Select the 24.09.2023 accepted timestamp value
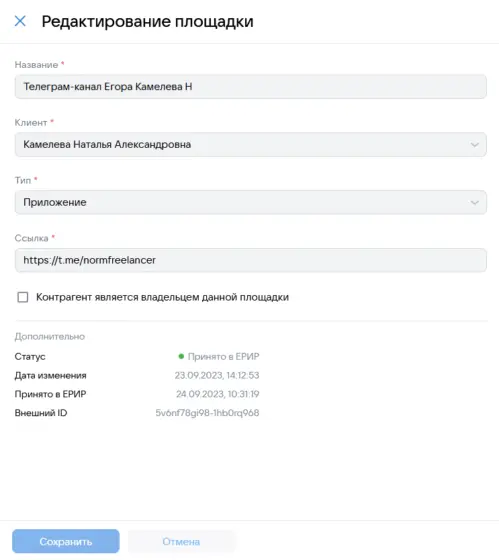499x560 pixels. [218, 394]
